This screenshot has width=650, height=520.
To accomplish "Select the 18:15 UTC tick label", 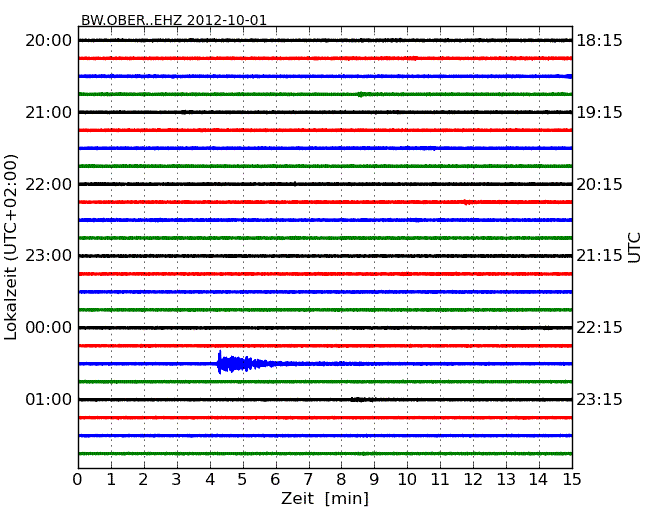I will click(x=599, y=41).
